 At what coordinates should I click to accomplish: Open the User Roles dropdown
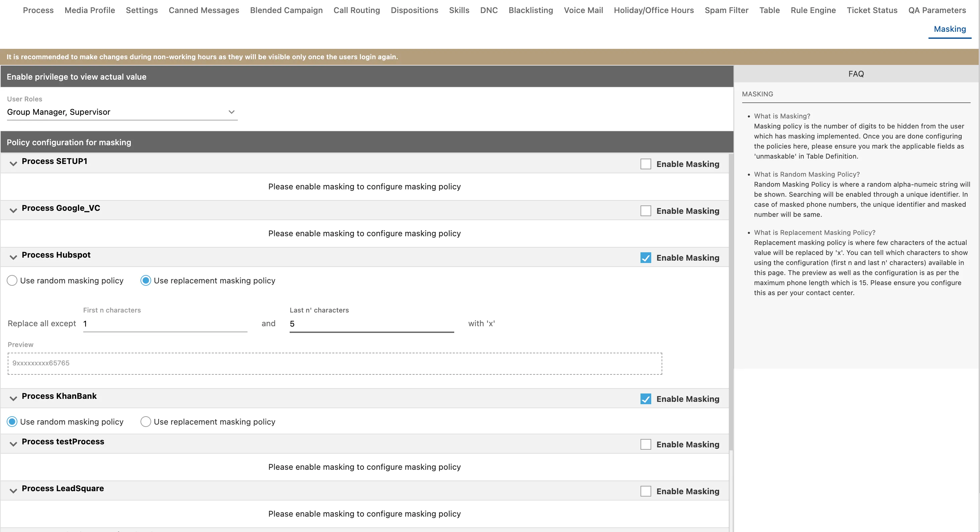[x=122, y=112]
